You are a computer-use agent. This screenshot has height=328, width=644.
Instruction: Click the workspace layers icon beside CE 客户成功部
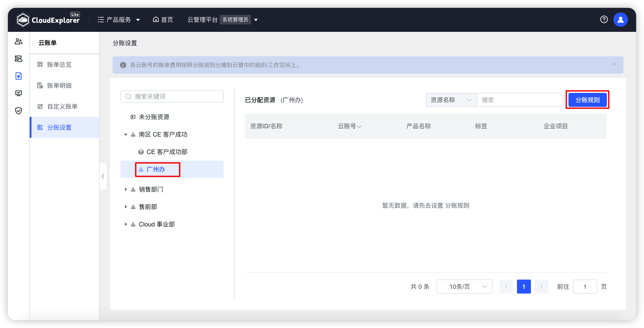141,152
